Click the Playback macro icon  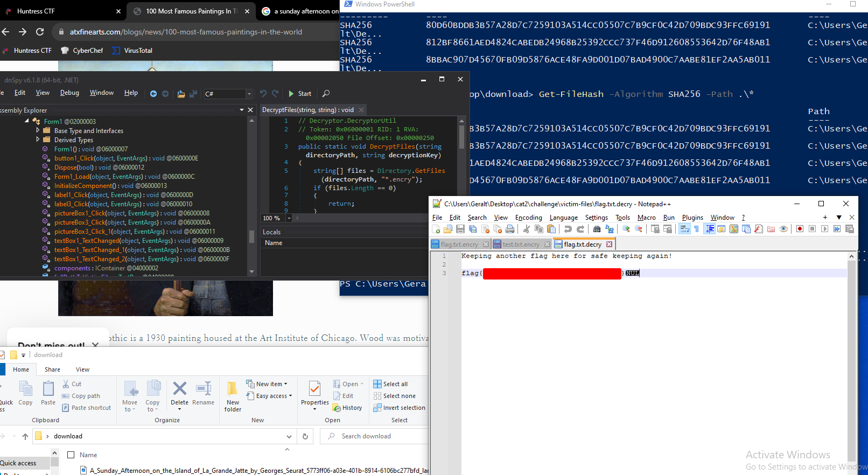pyautogui.click(x=825, y=229)
